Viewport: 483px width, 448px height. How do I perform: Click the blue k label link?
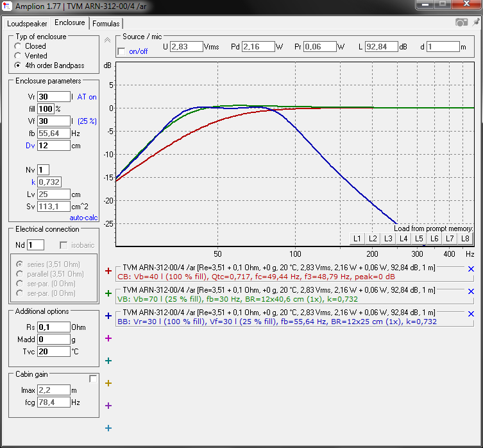pyautogui.click(x=33, y=182)
